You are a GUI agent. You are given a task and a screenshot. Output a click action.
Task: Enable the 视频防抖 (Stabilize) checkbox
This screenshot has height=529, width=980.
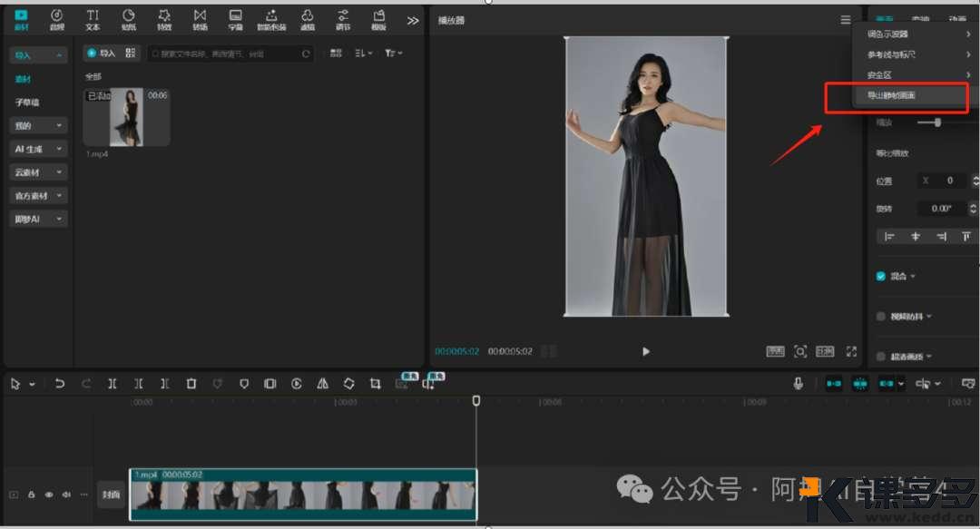point(881,317)
